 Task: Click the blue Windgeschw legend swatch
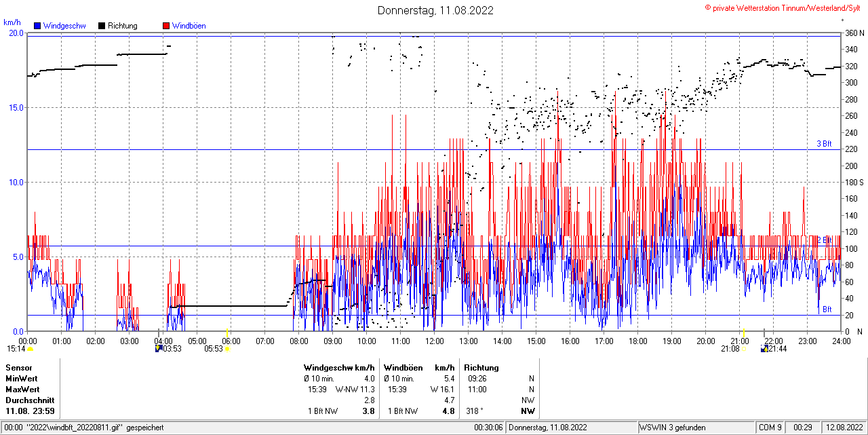coord(37,26)
